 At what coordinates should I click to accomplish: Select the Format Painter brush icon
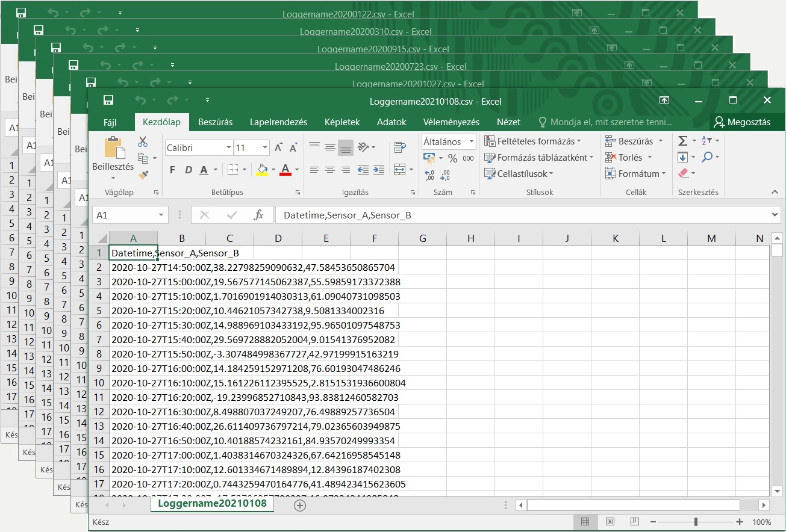143,175
